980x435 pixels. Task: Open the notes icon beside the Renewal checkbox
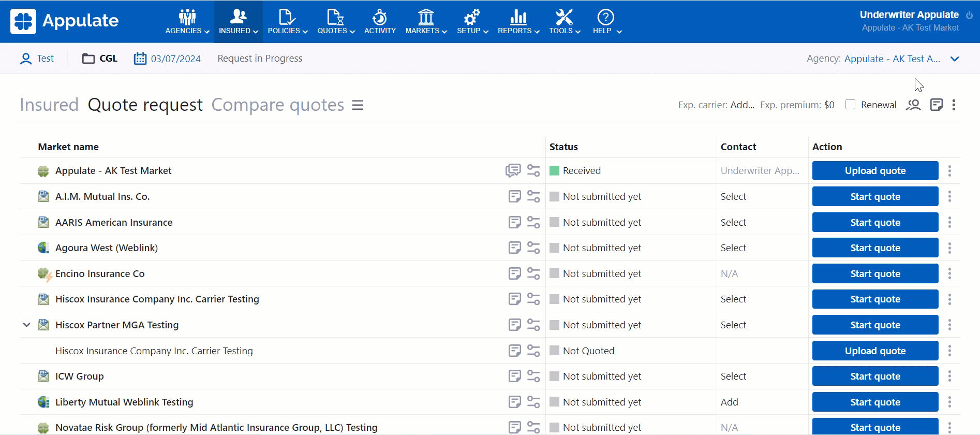point(936,105)
